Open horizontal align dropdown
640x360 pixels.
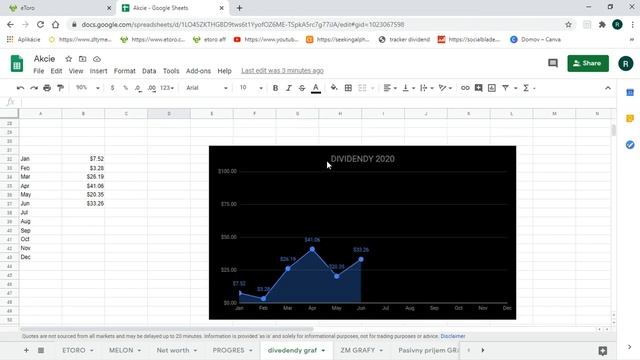point(390,88)
